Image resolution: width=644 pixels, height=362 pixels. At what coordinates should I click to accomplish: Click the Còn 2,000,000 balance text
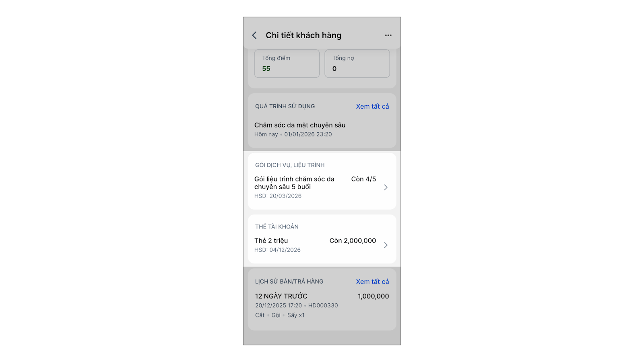coord(353,241)
